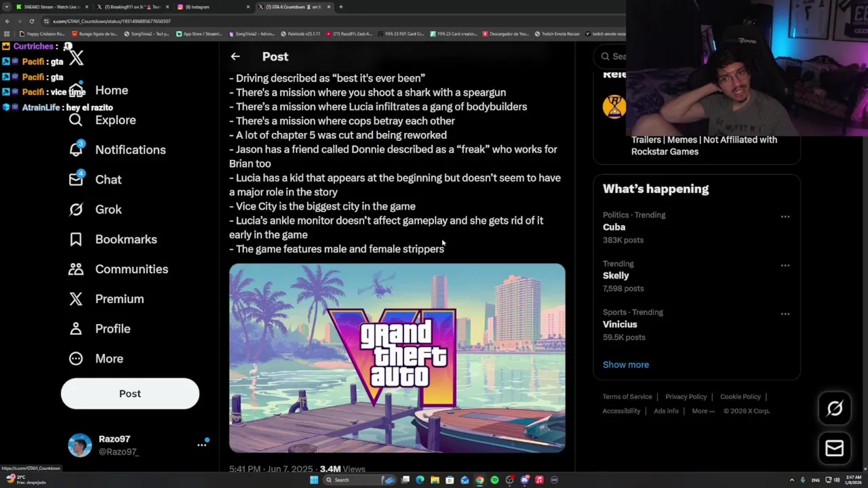This screenshot has width=868, height=488.
Task: Click X logo in sidebar
Action: [x=76, y=58]
